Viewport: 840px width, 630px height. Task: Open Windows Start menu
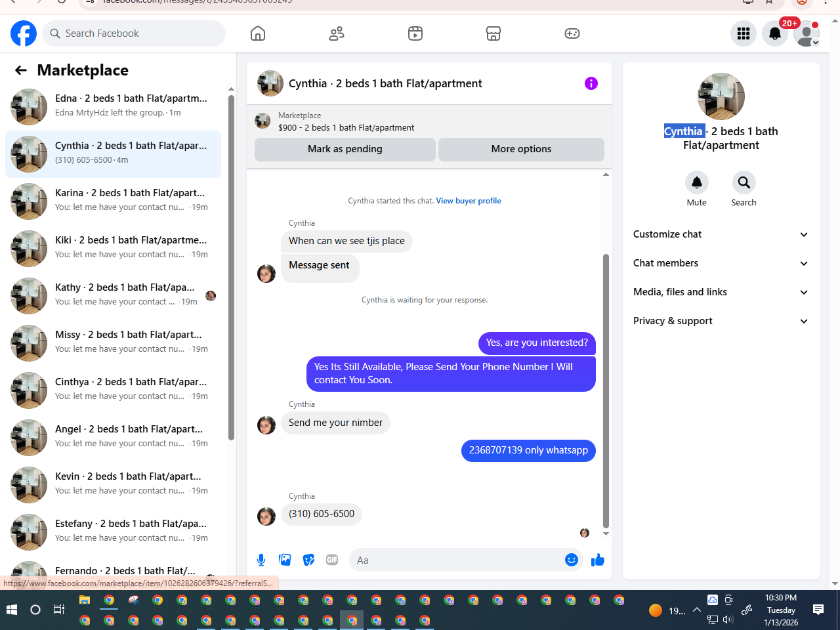[x=12, y=610]
